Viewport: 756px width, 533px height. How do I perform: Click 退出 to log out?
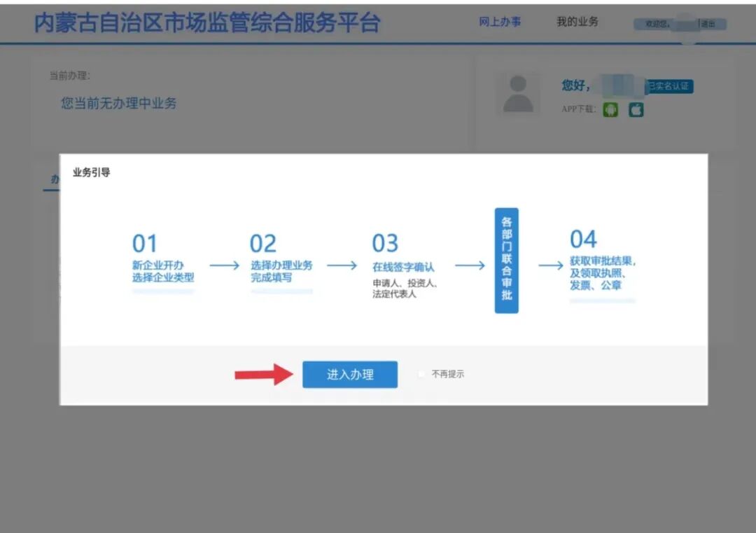click(708, 23)
